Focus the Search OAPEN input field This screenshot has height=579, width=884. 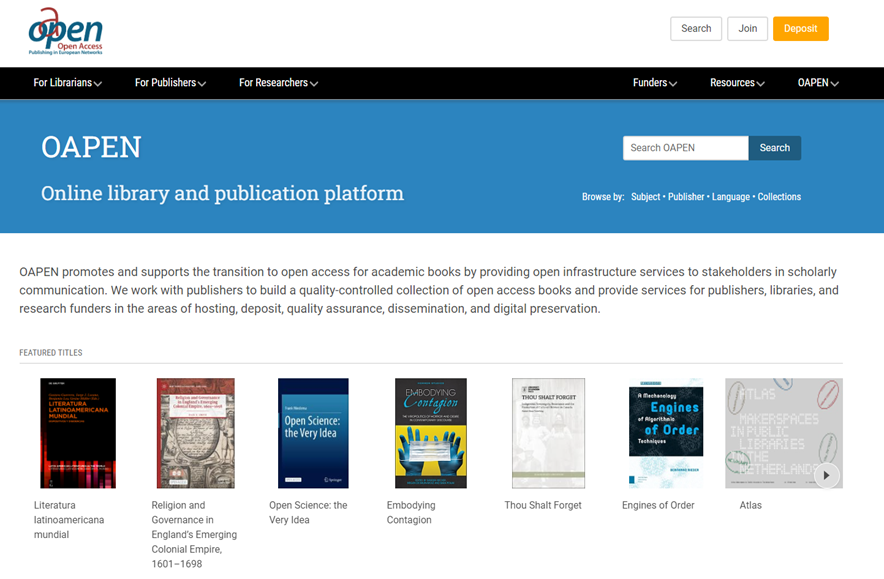(x=686, y=148)
